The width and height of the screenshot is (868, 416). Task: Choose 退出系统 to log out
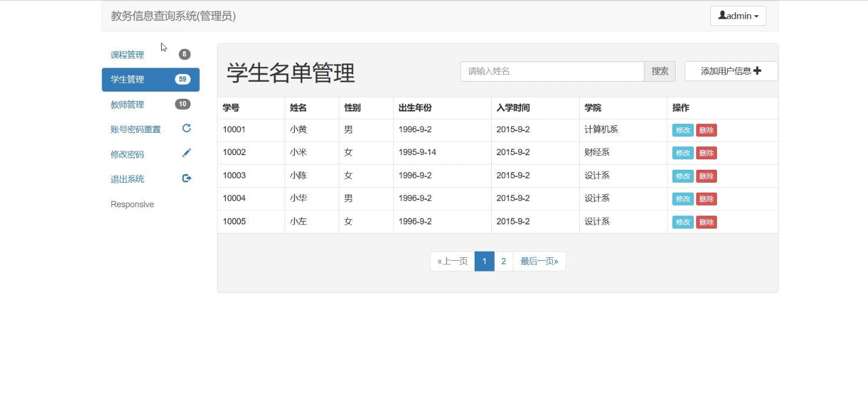(x=151, y=179)
